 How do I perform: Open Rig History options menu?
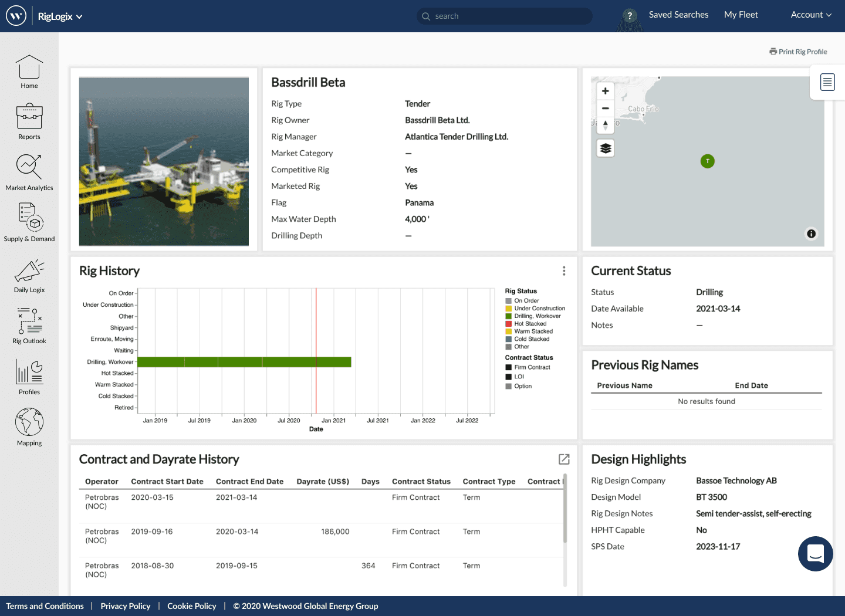(x=564, y=271)
